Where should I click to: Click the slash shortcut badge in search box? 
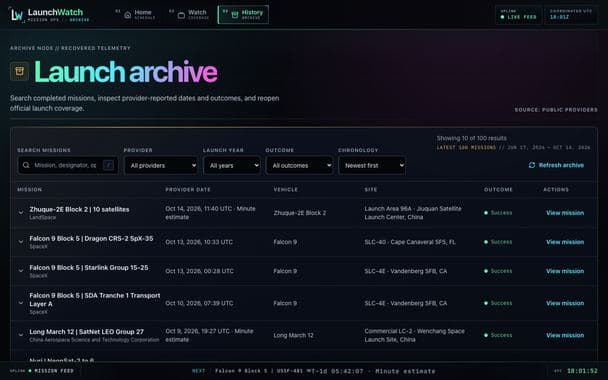point(109,165)
